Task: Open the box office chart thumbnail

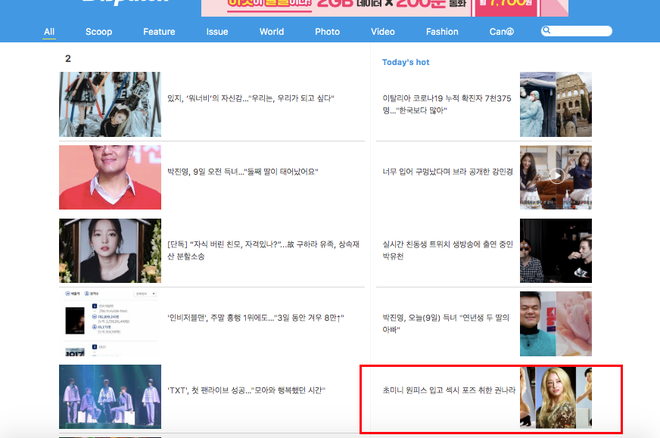Action: coord(110,323)
